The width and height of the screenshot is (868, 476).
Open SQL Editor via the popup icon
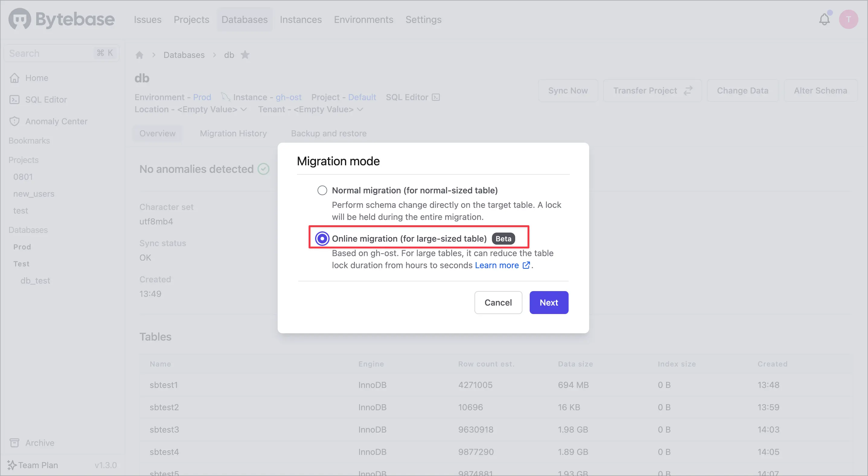436,97
